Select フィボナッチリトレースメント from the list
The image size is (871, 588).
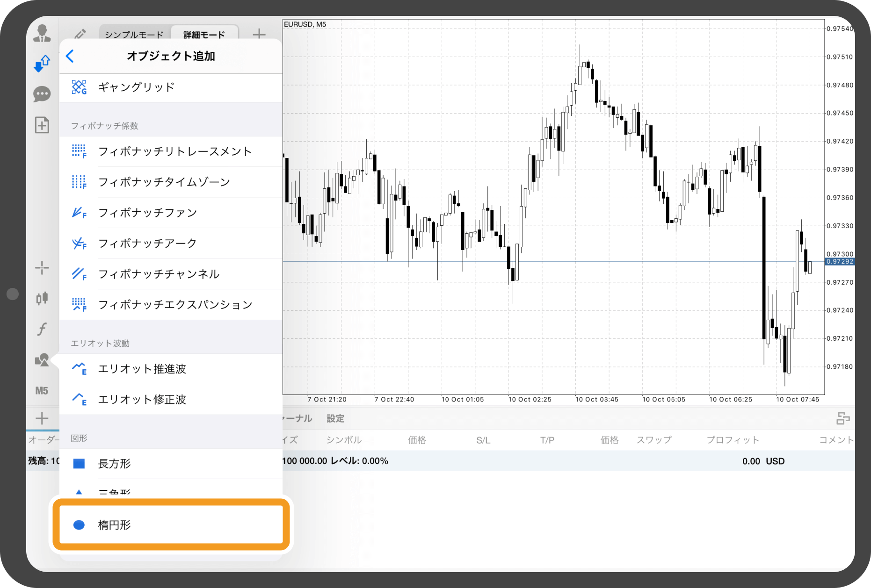174,151
